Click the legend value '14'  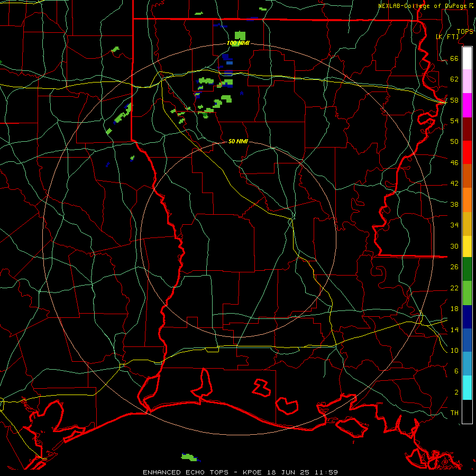click(454, 329)
